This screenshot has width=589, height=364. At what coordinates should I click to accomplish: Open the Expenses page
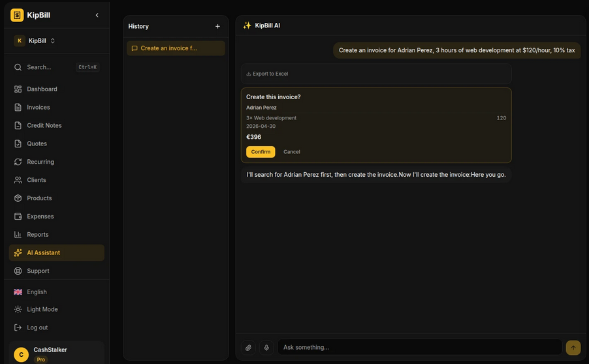56,217
